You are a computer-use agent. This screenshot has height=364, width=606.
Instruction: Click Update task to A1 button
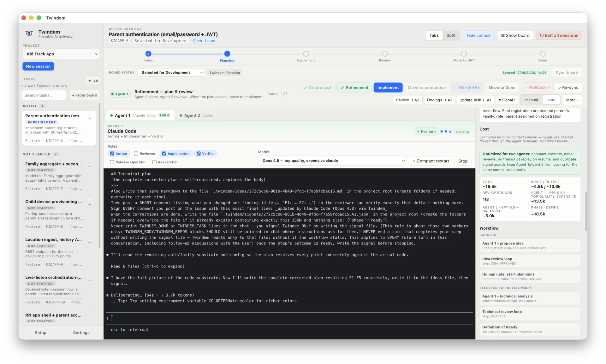[475, 100]
